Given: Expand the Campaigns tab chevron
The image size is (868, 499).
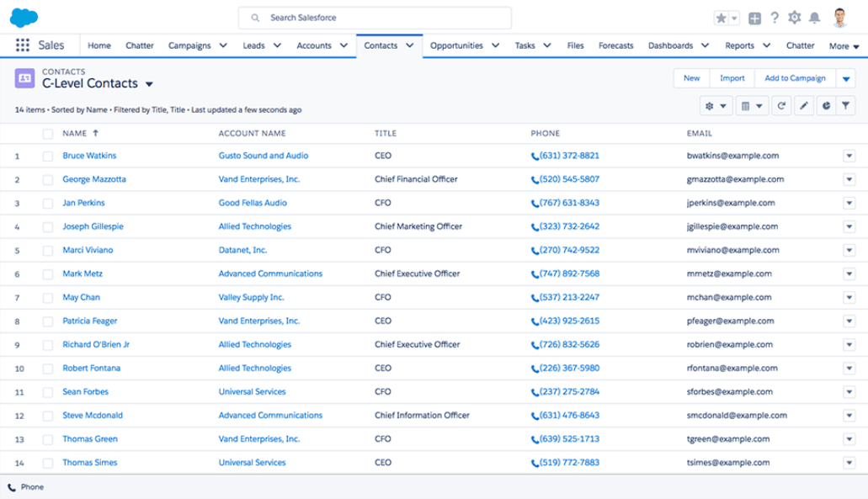Looking at the screenshot, I should (x=223, y=45).
